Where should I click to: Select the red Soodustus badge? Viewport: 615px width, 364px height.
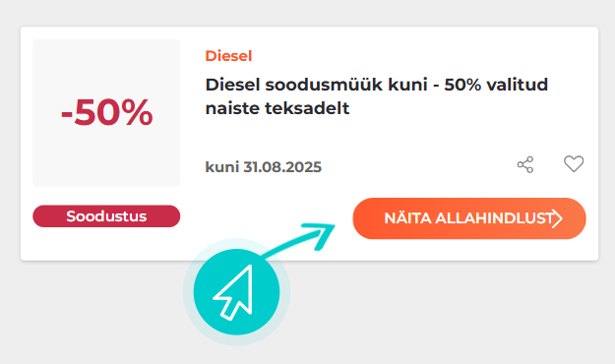(106, 216)
